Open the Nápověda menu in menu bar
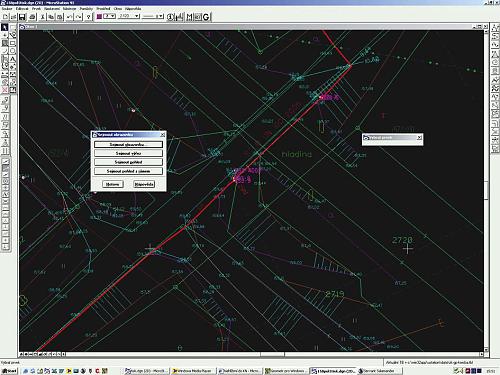Viewport: 500px width, 375px height. point(133,8)
